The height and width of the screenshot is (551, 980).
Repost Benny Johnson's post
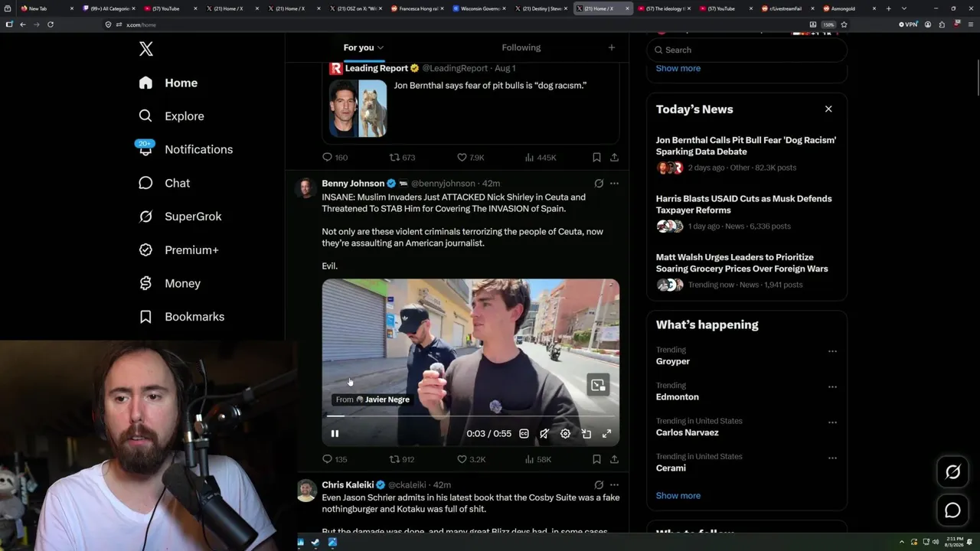[x=402, y=459]
